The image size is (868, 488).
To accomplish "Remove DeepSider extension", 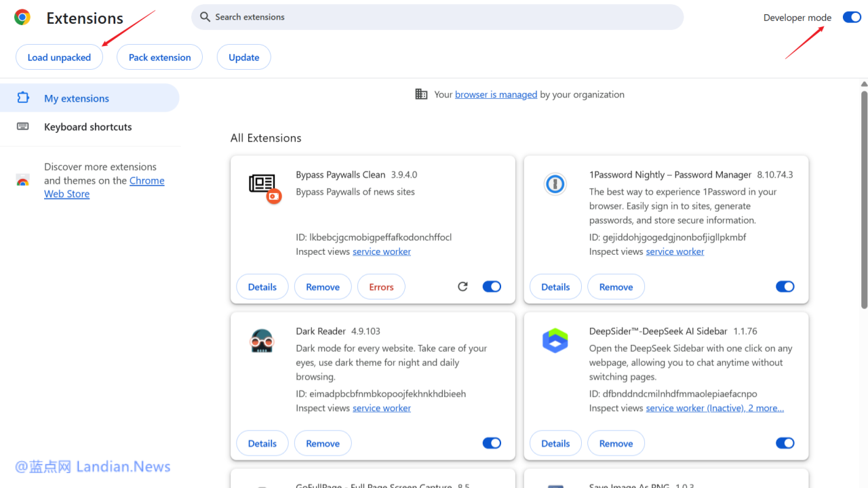I will (616, 443).
